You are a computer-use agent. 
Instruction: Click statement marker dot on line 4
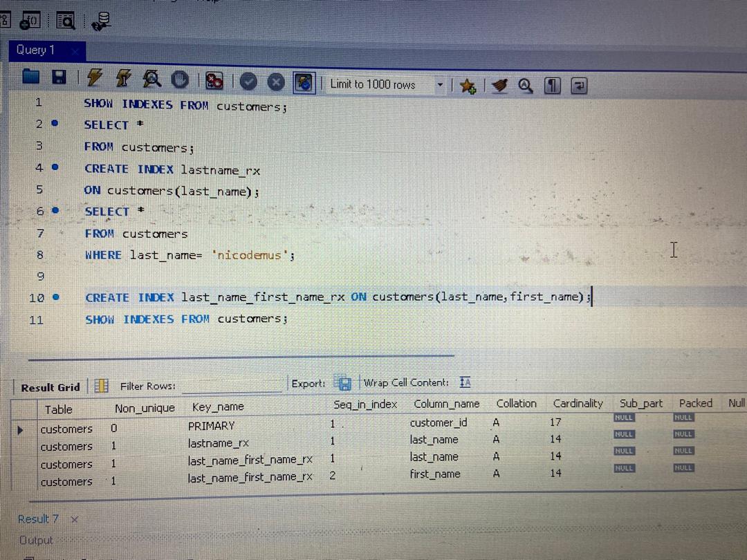(55, 167)
